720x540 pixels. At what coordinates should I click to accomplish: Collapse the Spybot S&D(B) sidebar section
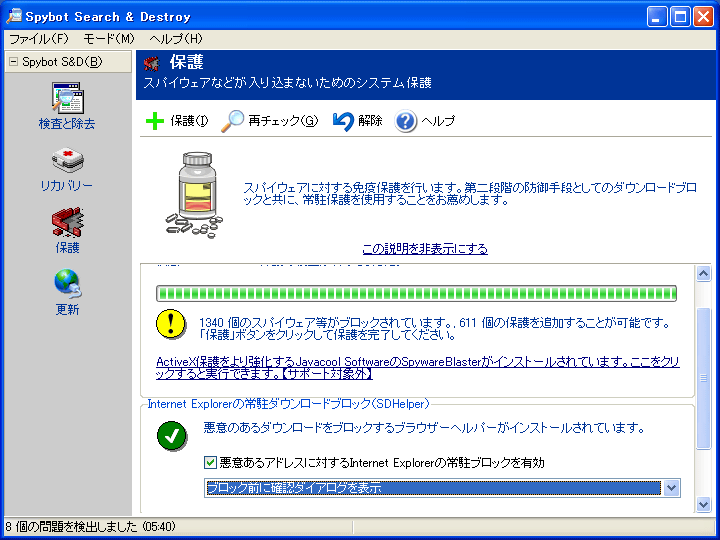click(14, 62)
